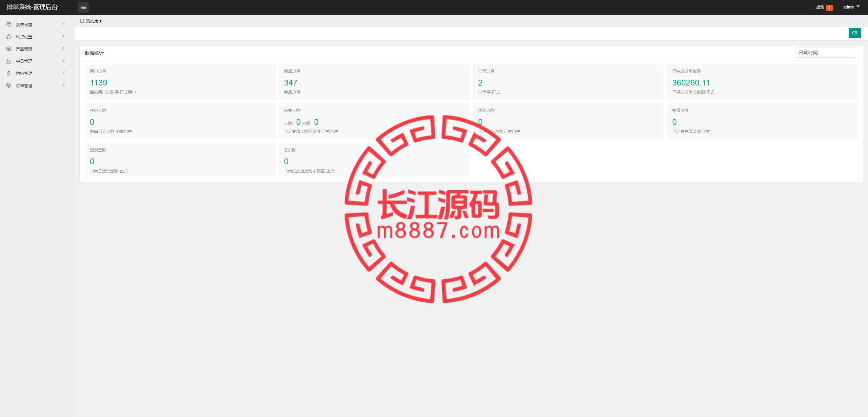This screenshot has width=868, height=417.
Task: Click the 排单系统-管理后台 title
Action: (32, 7)
